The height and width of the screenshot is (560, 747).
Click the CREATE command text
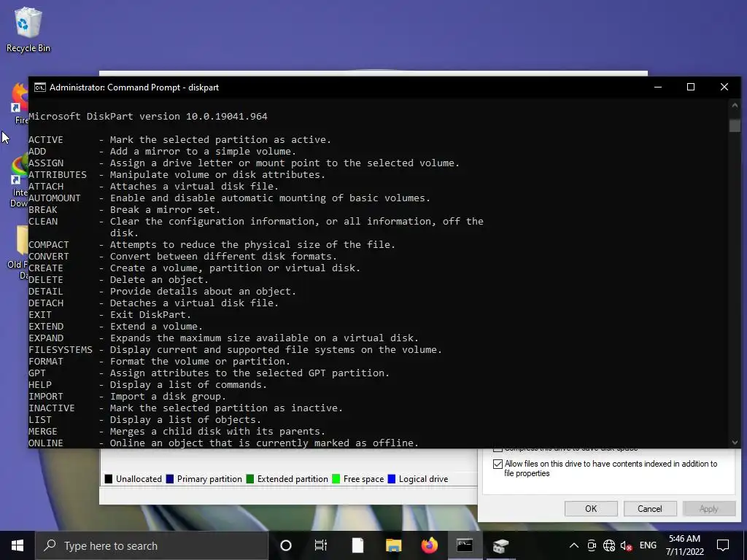point(46,268)
